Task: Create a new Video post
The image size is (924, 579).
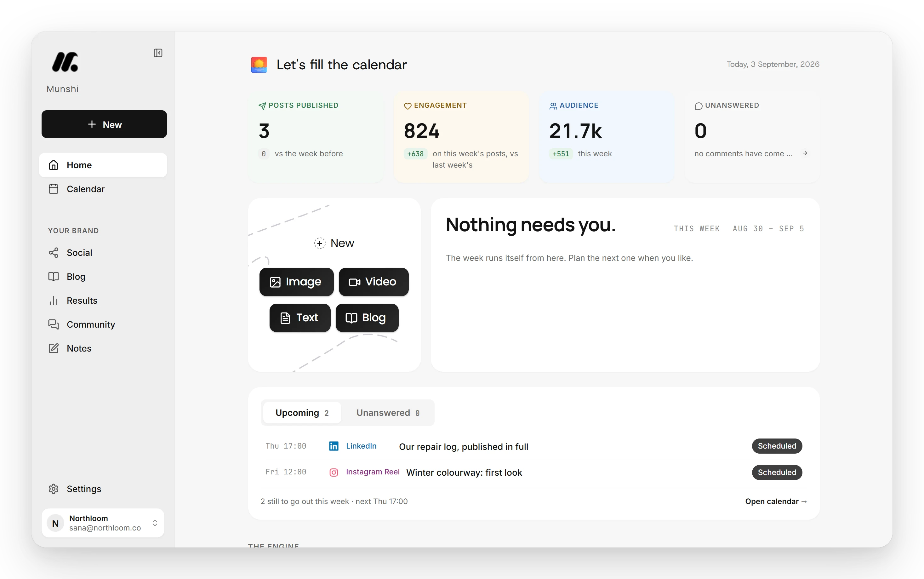Action: click(x=374, y=282)
